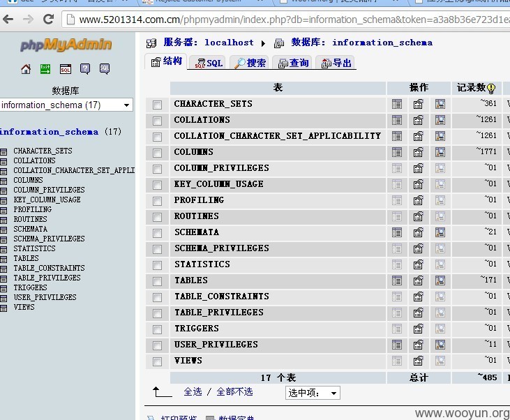Browse icon in COLUMNS row
The height and width of the screenshot is (420, 510).
coord(397,152)
